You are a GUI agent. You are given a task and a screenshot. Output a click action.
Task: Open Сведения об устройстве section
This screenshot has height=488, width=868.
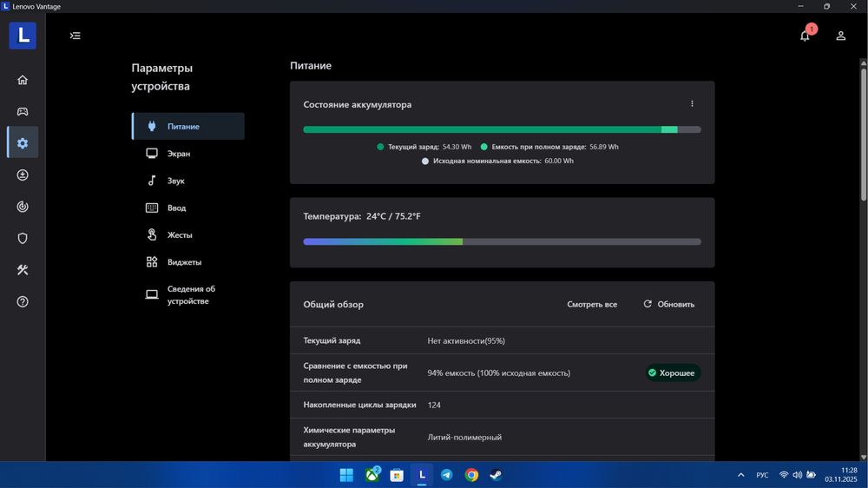click(188, 294)
